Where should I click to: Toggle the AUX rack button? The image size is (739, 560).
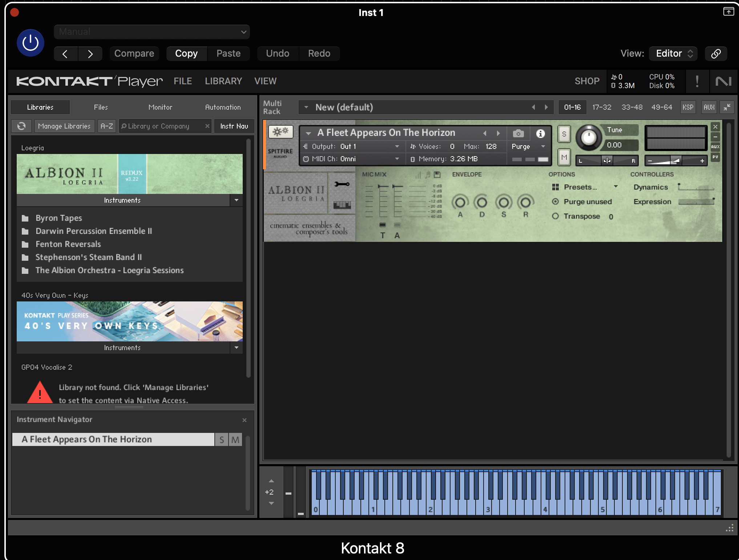[x=709, y=107]
